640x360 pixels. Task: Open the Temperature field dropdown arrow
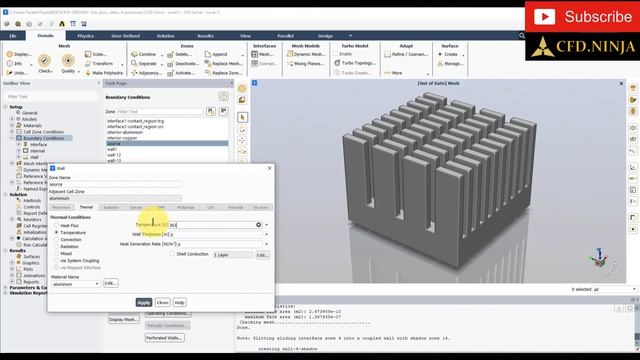click(x=267, y=225)
